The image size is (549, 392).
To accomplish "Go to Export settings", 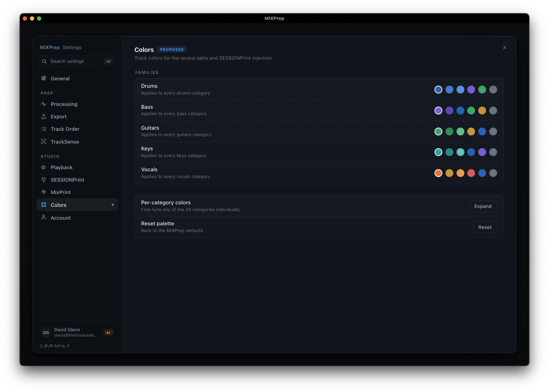I will 77,117.
